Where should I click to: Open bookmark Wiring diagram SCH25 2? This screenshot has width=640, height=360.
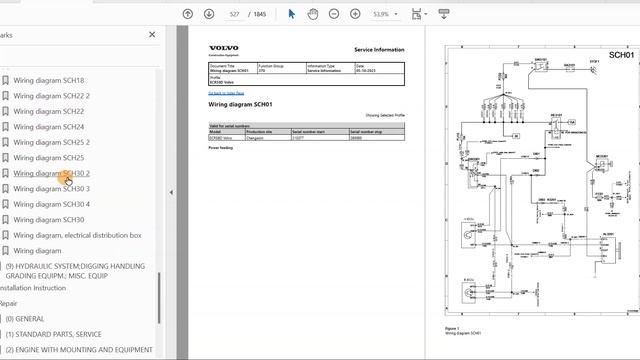(x=51, y=142)
